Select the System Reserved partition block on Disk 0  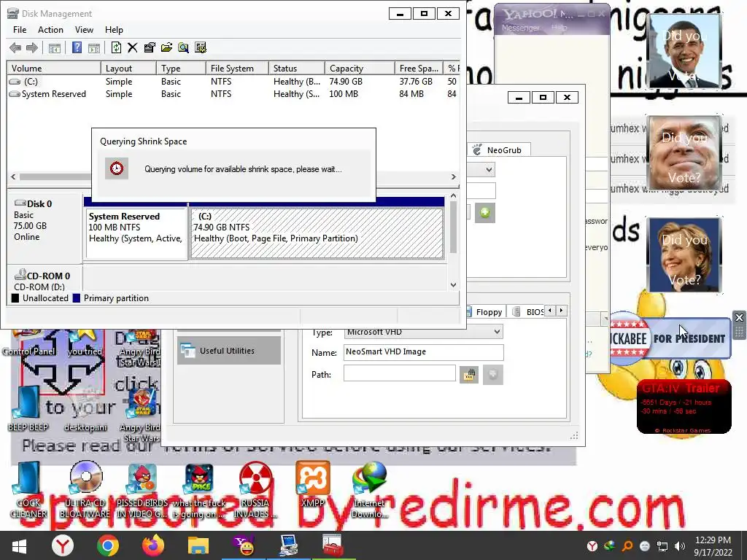coord(136,233)
